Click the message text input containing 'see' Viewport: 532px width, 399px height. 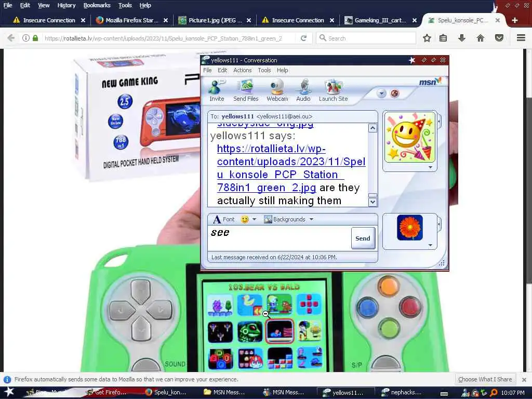point(280,238)
